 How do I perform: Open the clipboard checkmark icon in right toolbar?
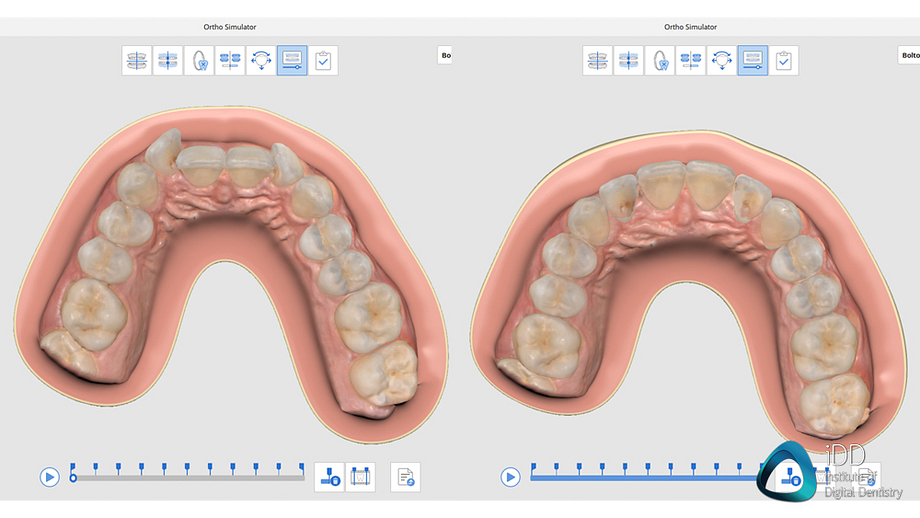click(784, 61)
